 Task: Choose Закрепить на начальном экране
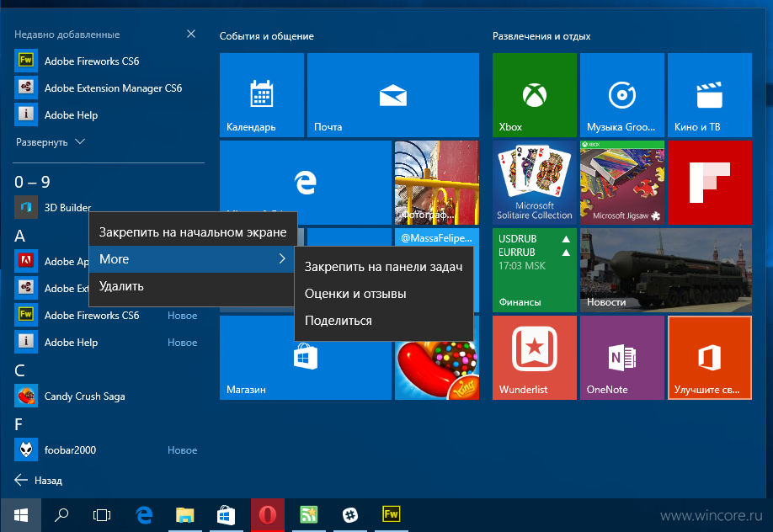tap(193, 232)
